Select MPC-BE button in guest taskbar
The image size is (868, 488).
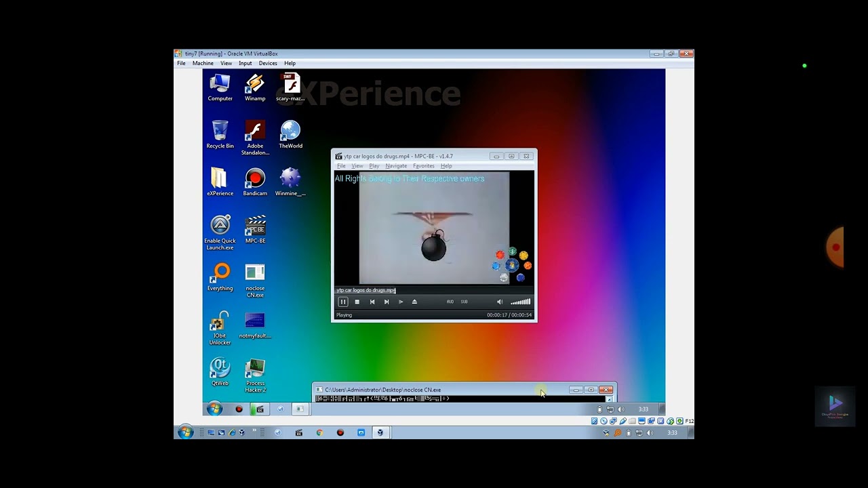pyautogui.click(x=259, y=409)
